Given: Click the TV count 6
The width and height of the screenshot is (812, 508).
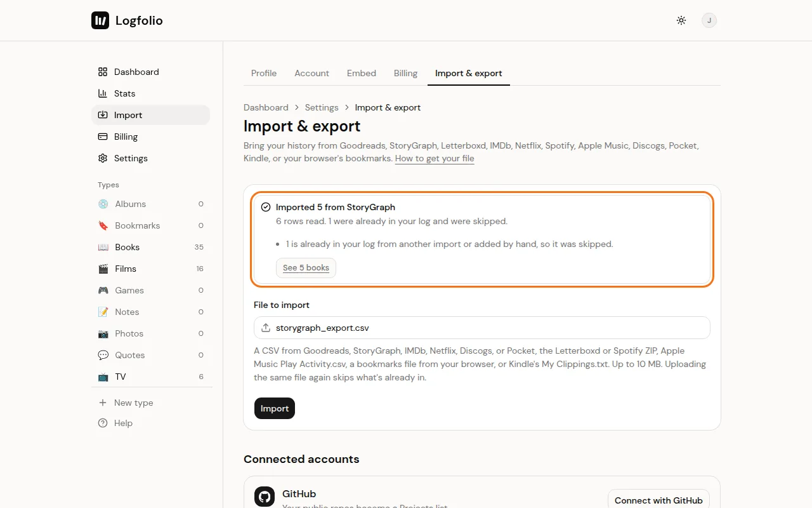Looking at the screenshot, I should [x=201, y=377].
